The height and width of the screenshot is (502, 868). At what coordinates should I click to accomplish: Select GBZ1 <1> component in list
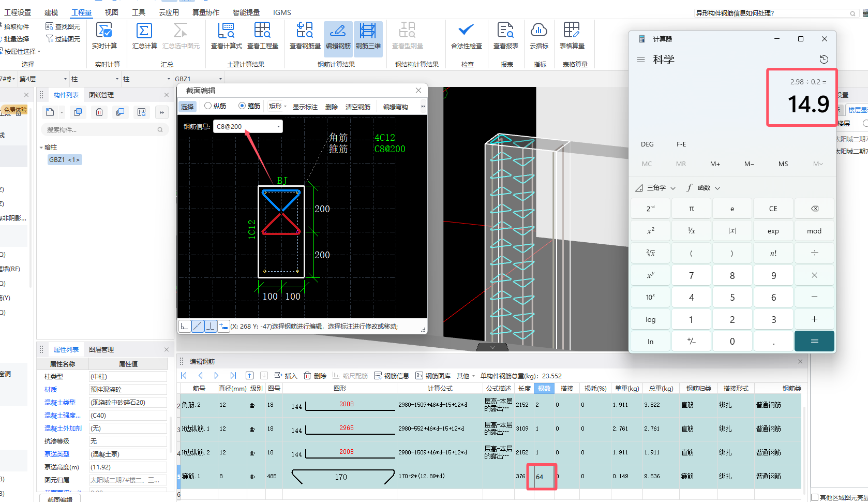[65, 160]
